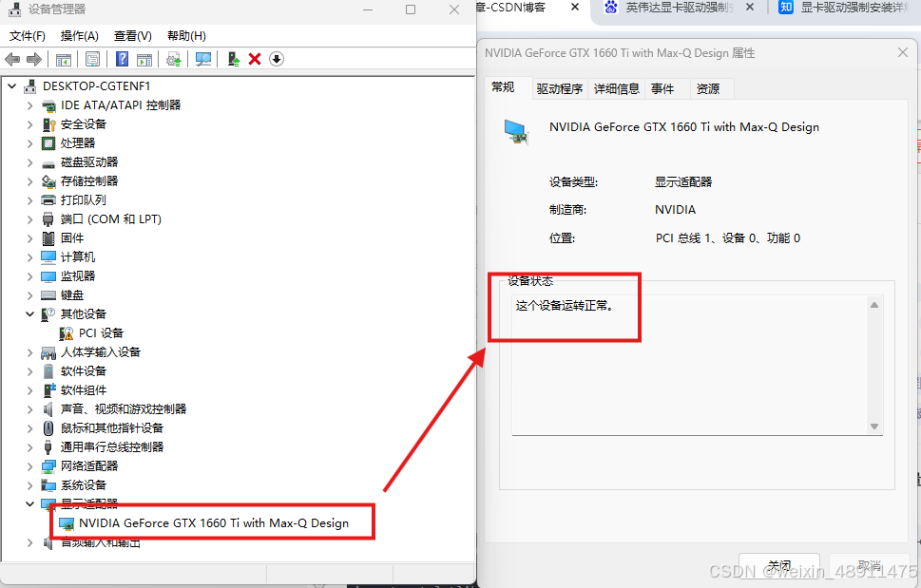The image size is (921, 588).
Task: Expand the 处理器 category
Action: click(30, 143)
